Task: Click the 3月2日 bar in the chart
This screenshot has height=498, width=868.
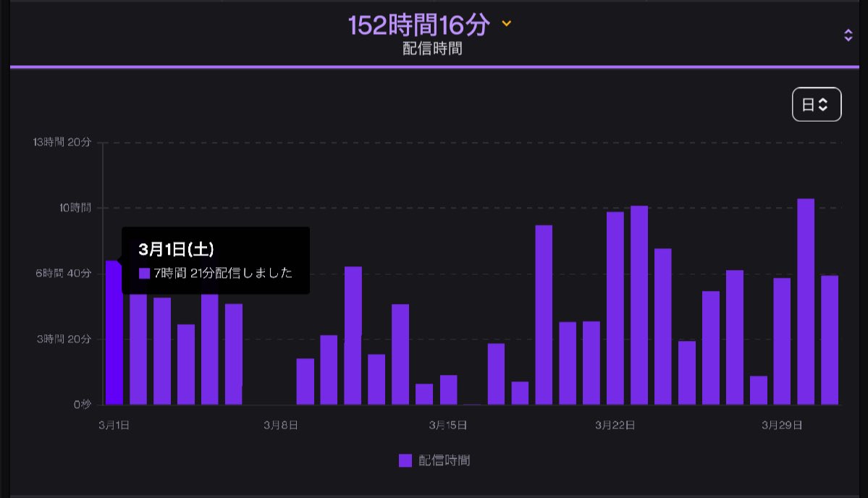Action: 138,349
